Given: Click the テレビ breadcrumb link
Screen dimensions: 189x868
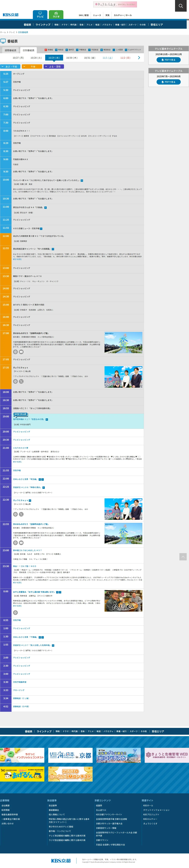Looking at the screenshot, I should tap(12, 32).
